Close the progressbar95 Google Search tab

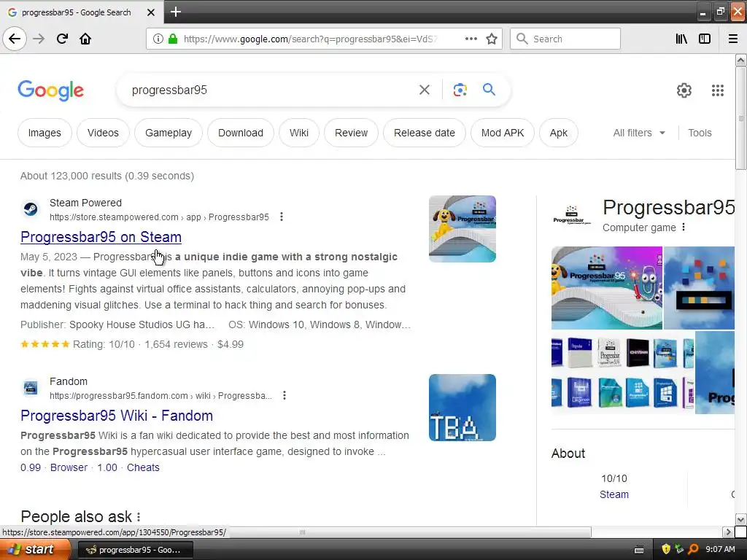[x=150, y=12]
